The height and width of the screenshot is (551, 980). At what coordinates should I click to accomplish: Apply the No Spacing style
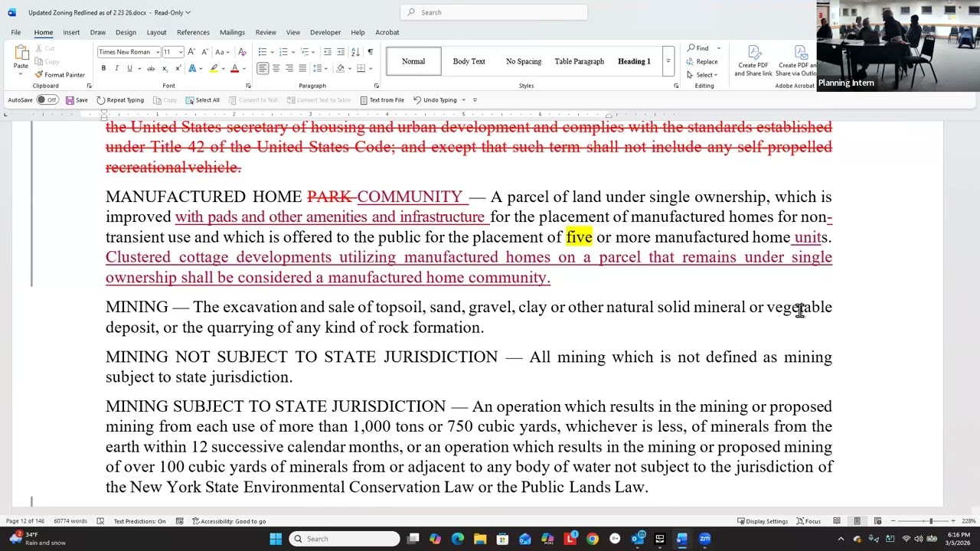click(524, 61)
